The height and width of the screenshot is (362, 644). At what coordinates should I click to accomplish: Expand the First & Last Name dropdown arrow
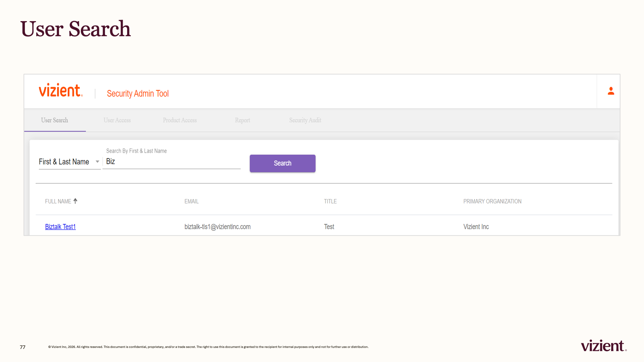tap(97, 162)
